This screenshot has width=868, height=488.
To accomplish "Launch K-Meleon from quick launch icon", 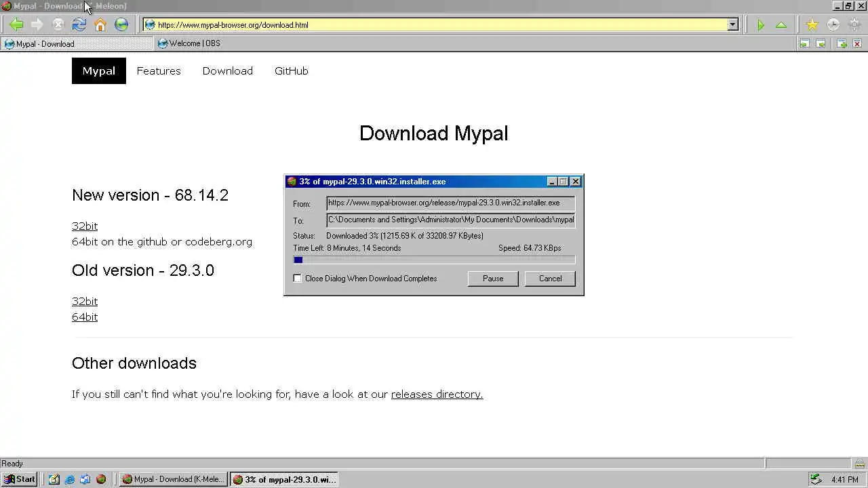I will (101, 479).
